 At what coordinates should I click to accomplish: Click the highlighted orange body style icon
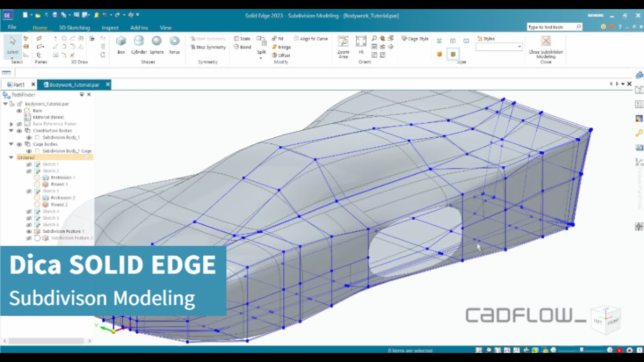[453, 54]
